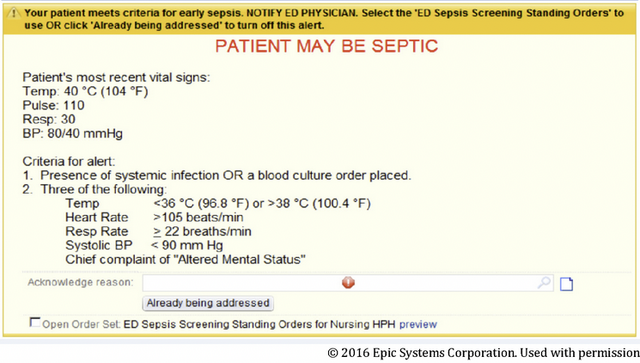Enable the Open Order Set checkbox
The height and width of the screenshot is (363, 640).
click(x=35, y=323)
